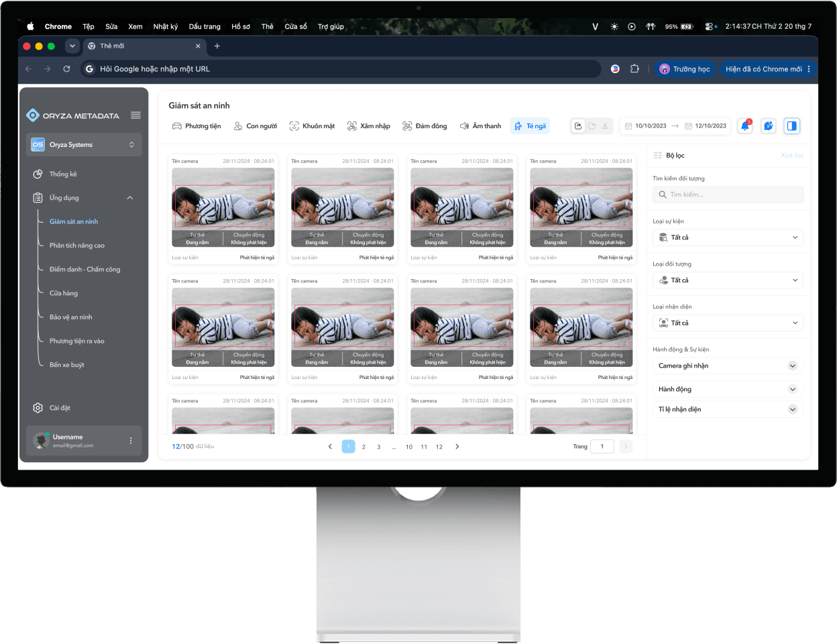The image size is (837, 644).
Task: Open Chrome extensions puzzle icon
Action: 634,69
